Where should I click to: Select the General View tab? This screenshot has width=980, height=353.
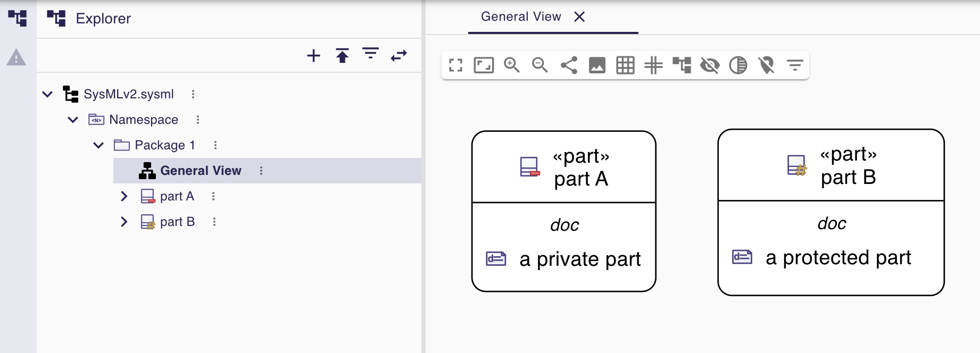coord(520,17)
